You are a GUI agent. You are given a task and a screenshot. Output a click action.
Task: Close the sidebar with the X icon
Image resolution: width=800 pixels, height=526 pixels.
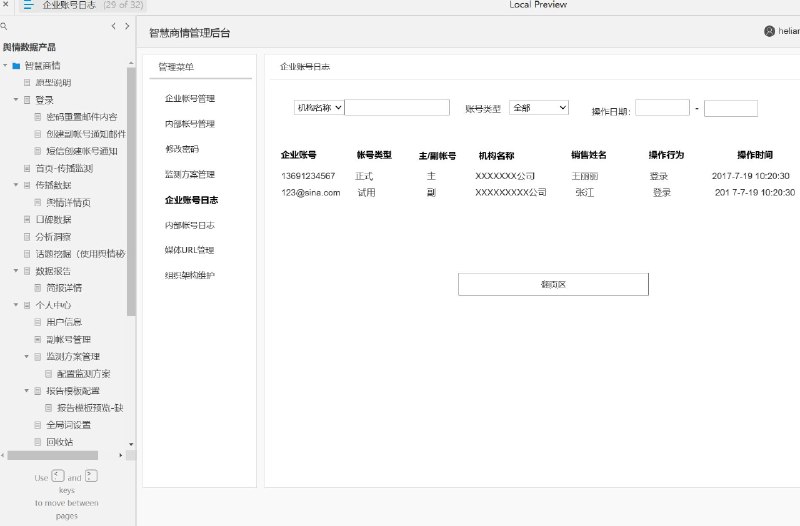click(x=6, y=4)
